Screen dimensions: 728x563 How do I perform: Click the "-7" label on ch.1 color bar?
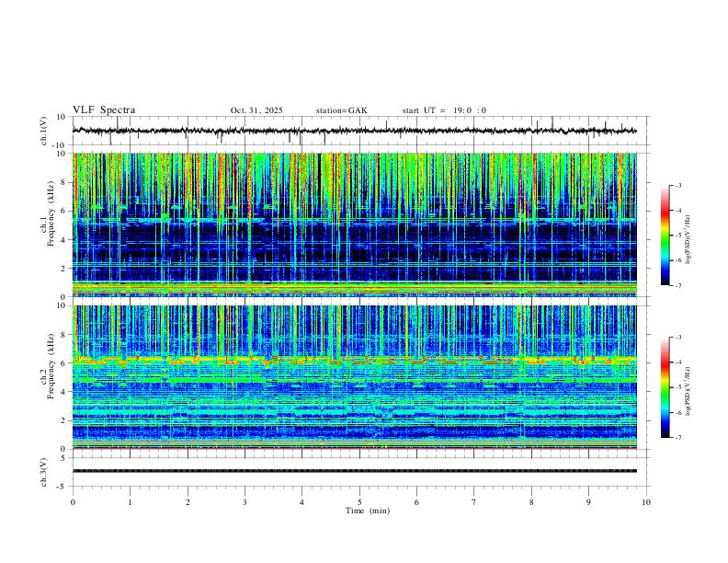pos(678,286)
